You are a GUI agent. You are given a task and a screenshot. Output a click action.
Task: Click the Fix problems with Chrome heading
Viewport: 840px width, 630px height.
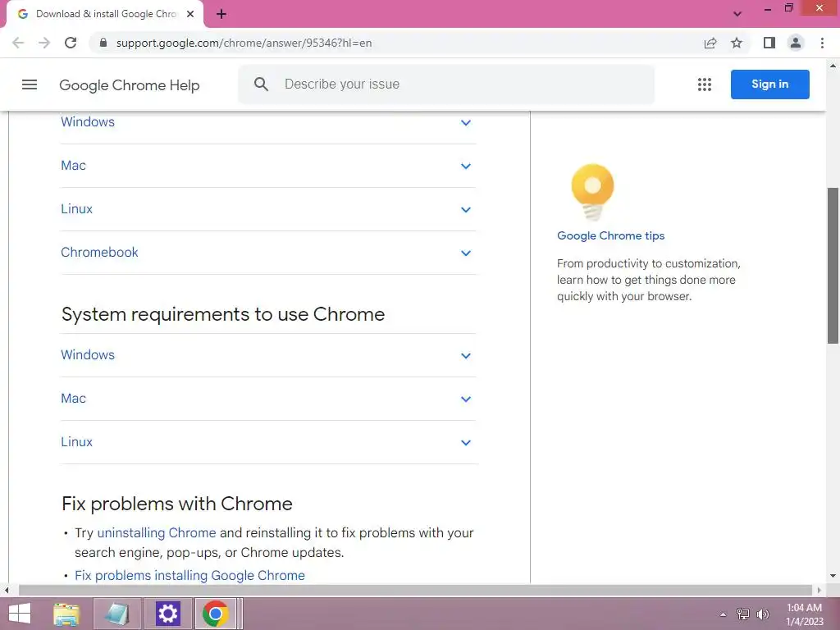pyautogui.click(x=177, y=504)
